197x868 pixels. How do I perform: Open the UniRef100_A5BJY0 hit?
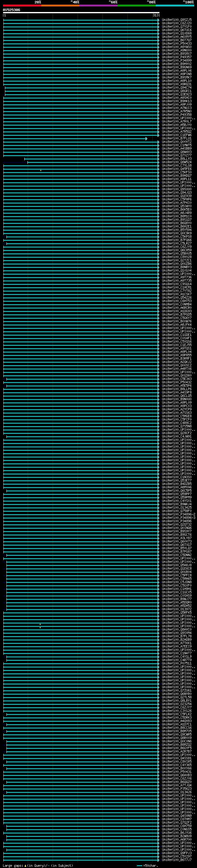point(177,125)
